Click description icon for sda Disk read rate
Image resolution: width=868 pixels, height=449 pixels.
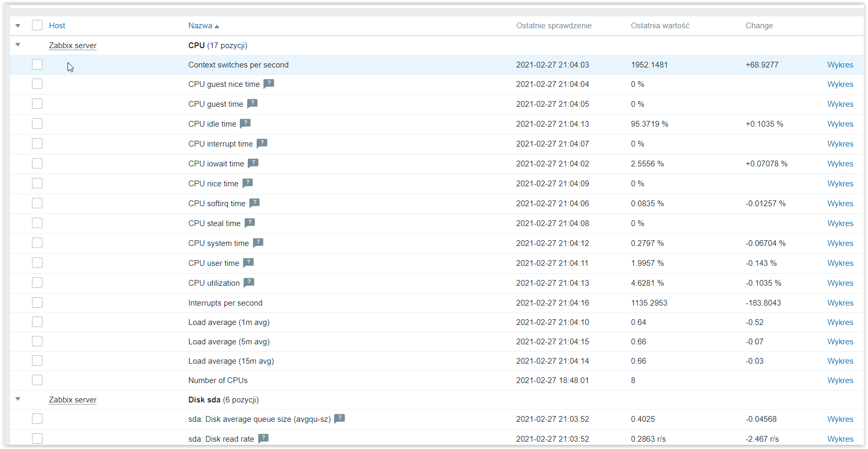point(263,438)
